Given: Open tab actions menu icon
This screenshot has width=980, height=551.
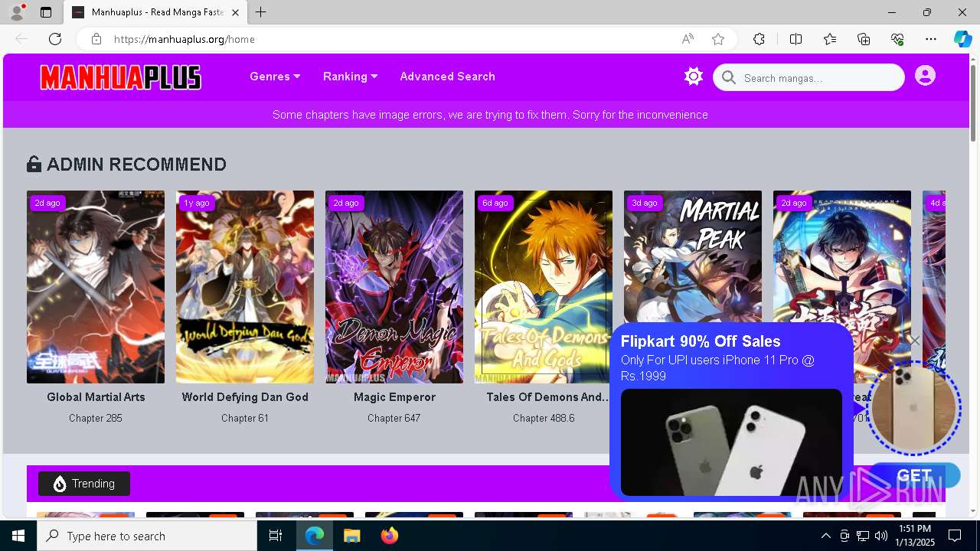Looking at the screenshot, I should coord(46,12).
